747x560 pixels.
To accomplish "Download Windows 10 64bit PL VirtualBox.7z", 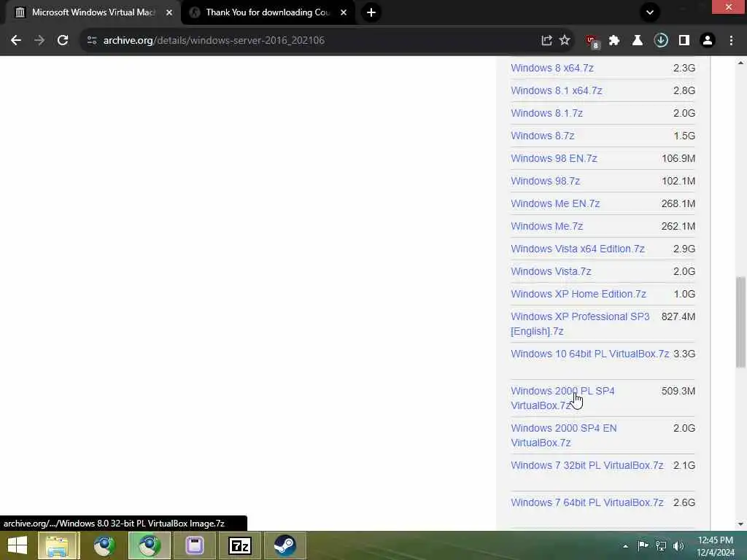I will click(x=589, y=354).
